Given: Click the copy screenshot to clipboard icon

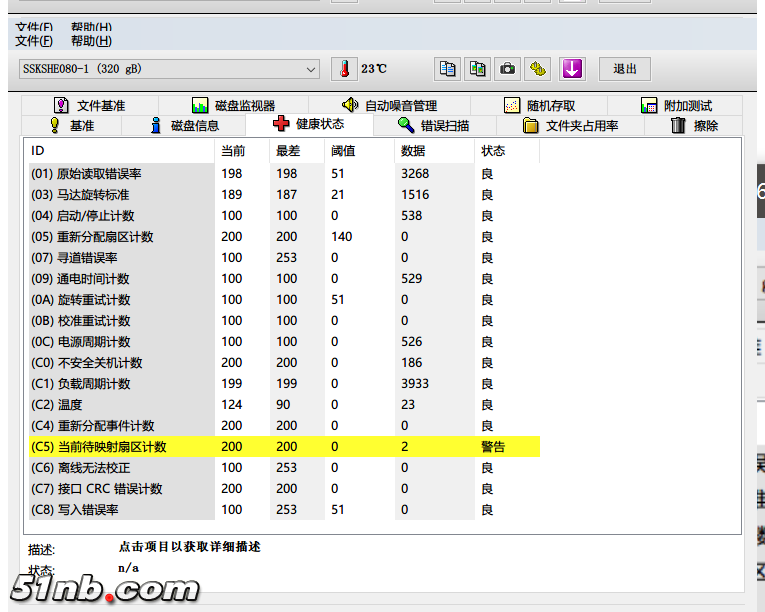Looking at the screenshot, I should (x=478, y=69).
